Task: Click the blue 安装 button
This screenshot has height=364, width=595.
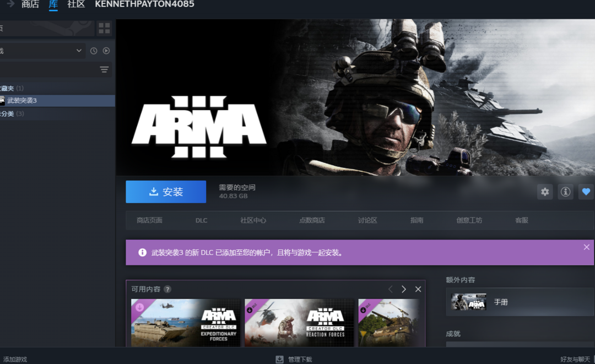Action: [166, 192]
